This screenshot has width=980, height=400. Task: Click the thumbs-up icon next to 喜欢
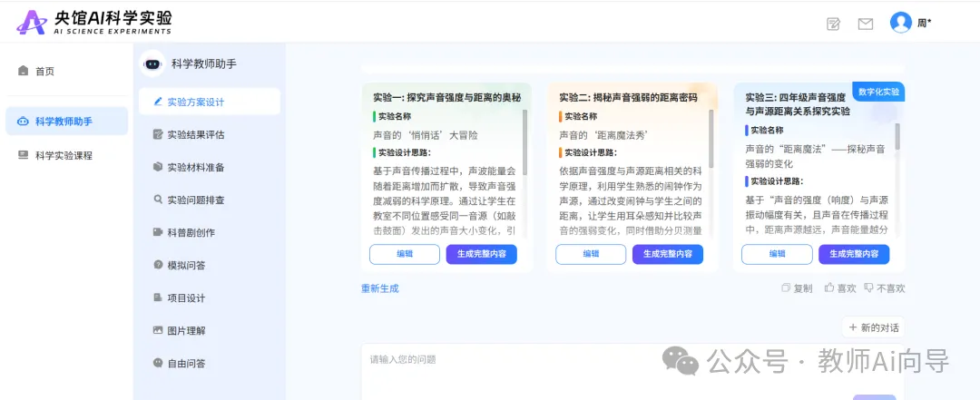point(829,288)
